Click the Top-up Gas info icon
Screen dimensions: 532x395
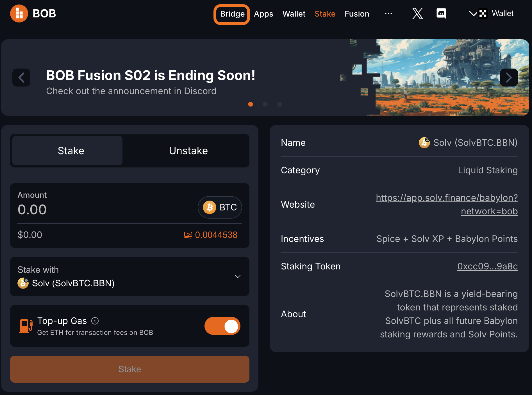click(95, 321)
